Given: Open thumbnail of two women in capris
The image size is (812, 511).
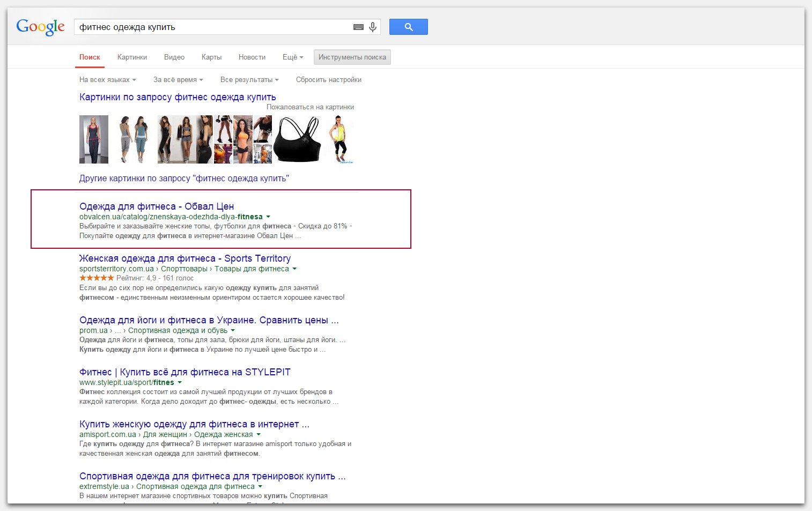Looking at the screenshot, I should (x=133, y=139).
